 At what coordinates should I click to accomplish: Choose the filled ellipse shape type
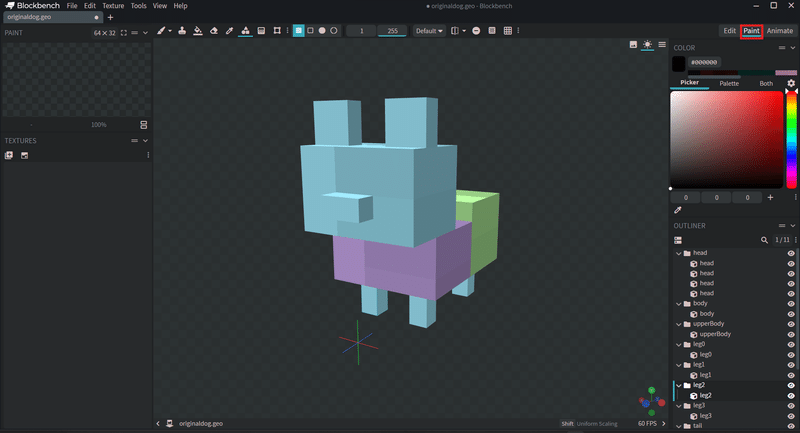322,31
